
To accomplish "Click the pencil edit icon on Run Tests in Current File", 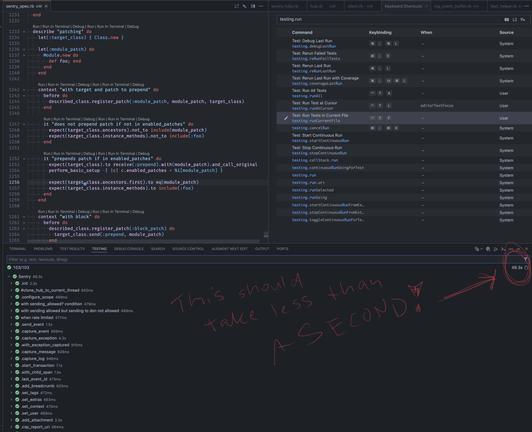I will pyautogui.click(x=286, y=118).
